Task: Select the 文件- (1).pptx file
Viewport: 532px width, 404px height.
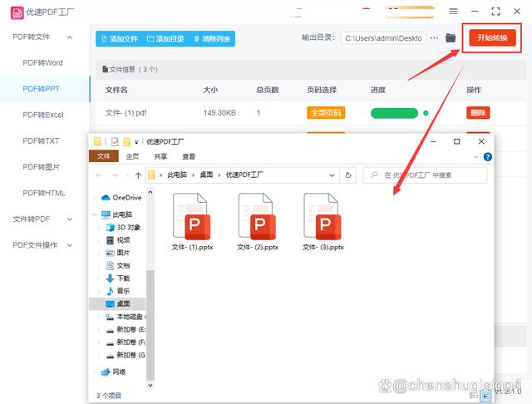Action: point(192,222)
